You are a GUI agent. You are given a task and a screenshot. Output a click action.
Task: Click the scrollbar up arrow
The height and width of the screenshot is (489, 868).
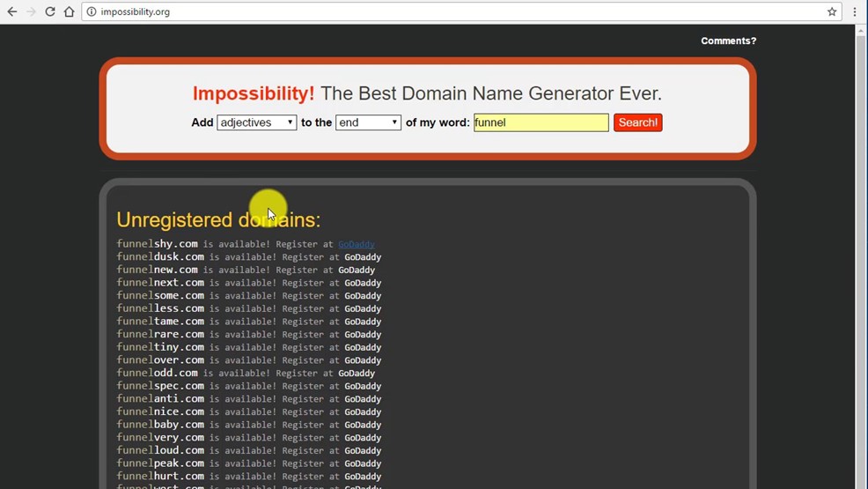(x=861, y=29)
